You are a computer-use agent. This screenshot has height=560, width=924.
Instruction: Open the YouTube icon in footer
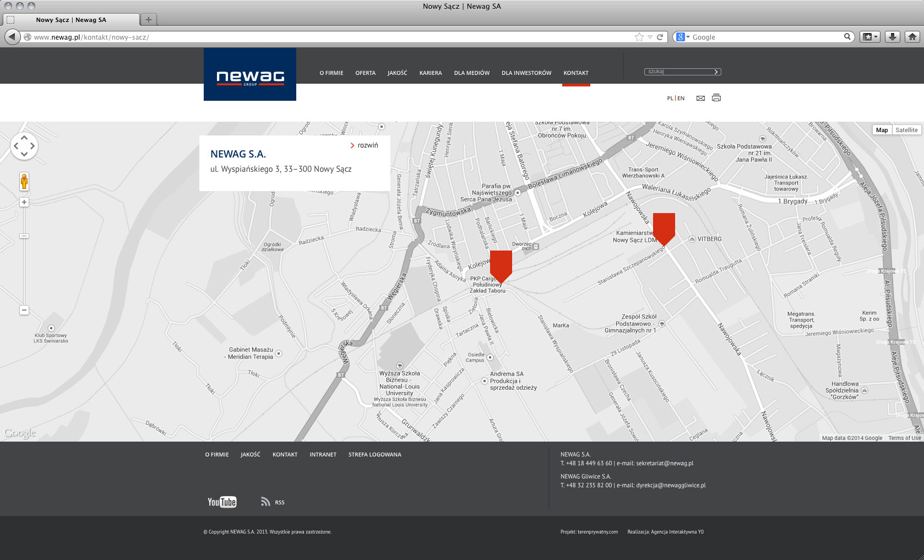click(222, 502)
